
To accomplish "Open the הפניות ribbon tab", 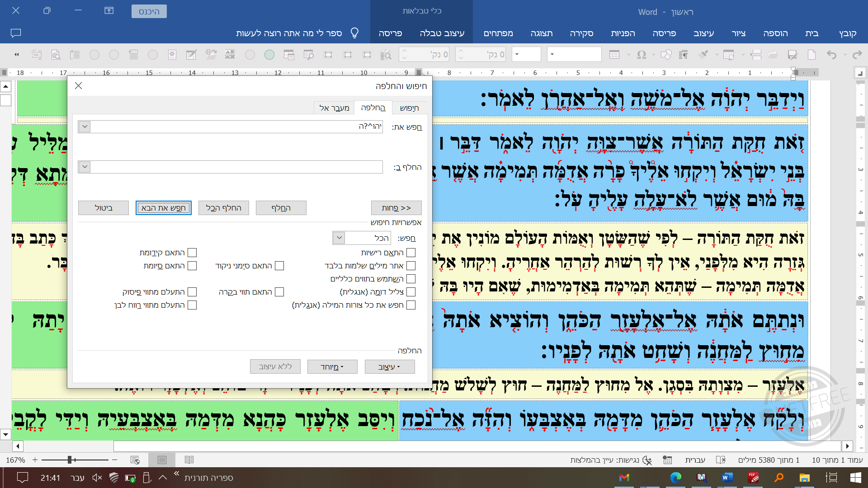I will click(623, 33).
